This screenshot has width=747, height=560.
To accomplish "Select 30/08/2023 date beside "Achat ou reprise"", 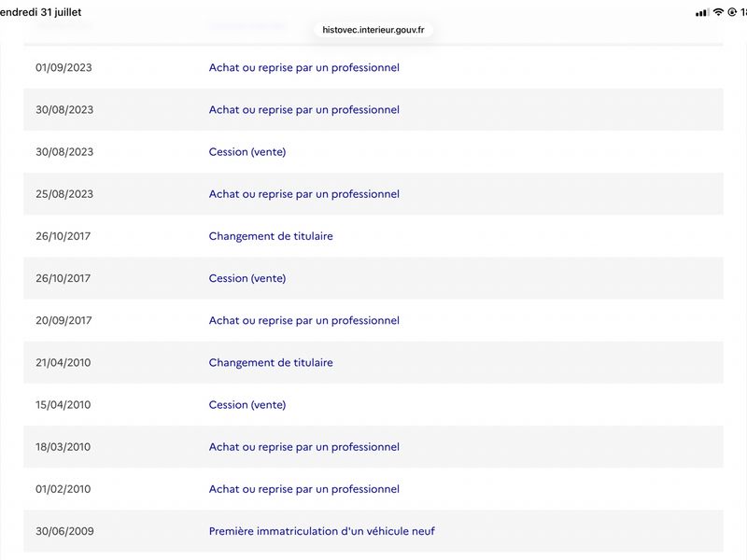I will point(64,109).
